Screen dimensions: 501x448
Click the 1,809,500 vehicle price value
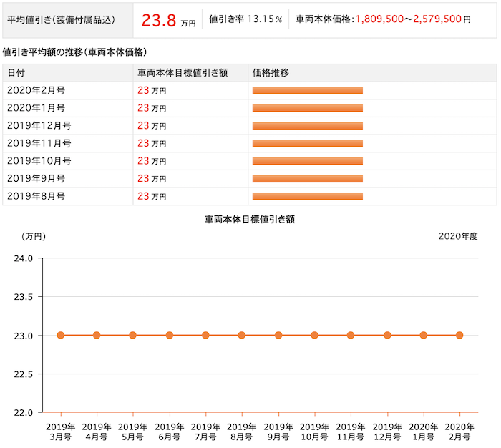(x=379, y=19)
